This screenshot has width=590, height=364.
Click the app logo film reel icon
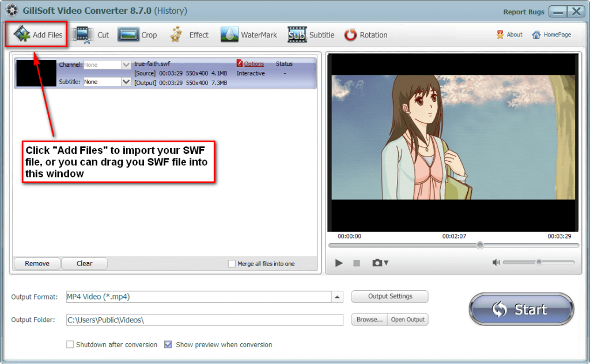click(x=12, y=10)
